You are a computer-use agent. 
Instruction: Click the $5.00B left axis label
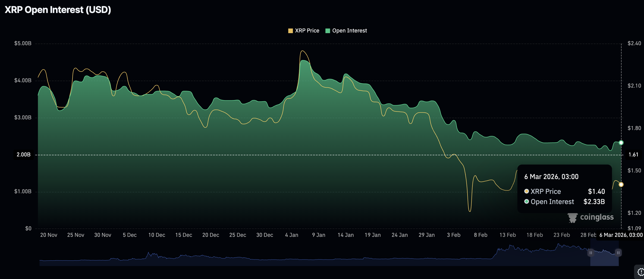pos(23,43)
